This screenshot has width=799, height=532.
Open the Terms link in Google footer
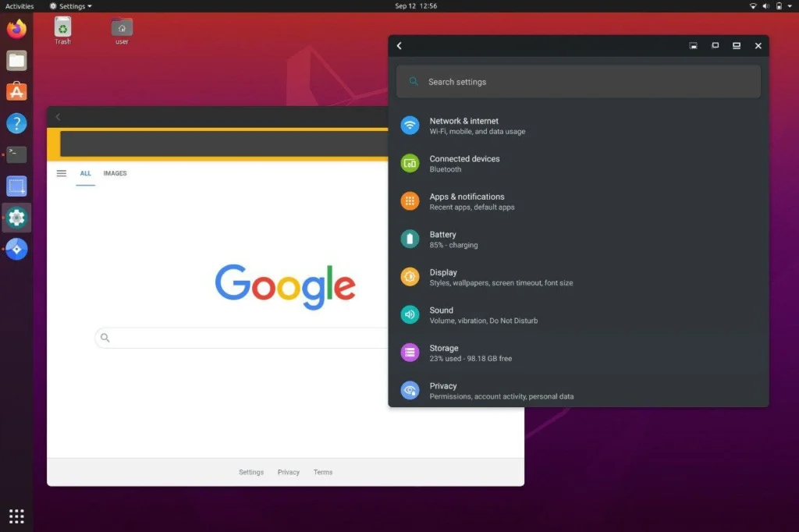(323, 472)
